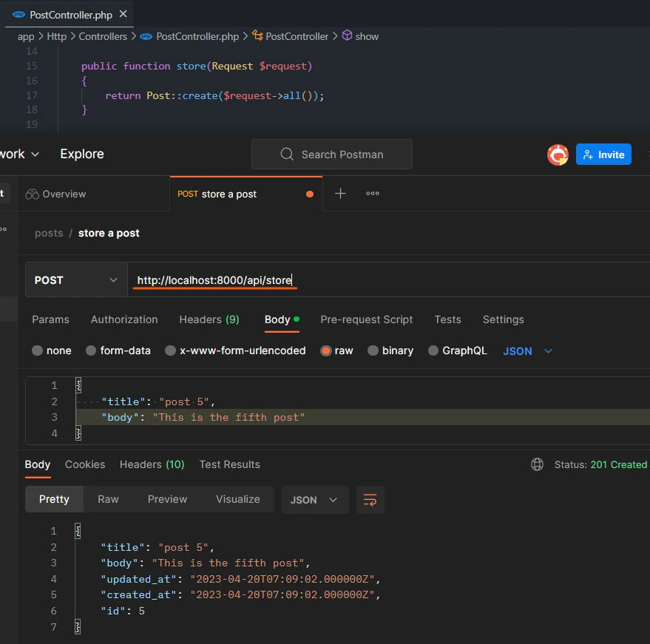Select the none body type radio
Screen dimensions: 650x644
pos(37,351)
